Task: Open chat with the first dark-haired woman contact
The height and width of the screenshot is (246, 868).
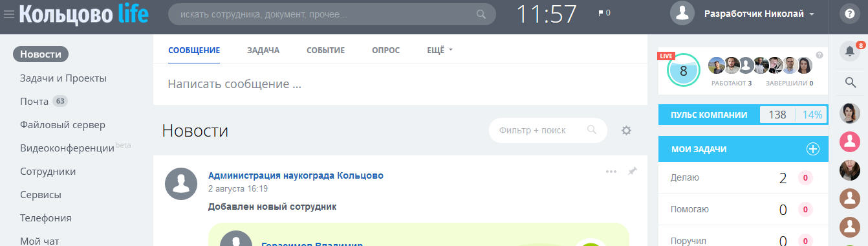Action: tap(849, 113)
